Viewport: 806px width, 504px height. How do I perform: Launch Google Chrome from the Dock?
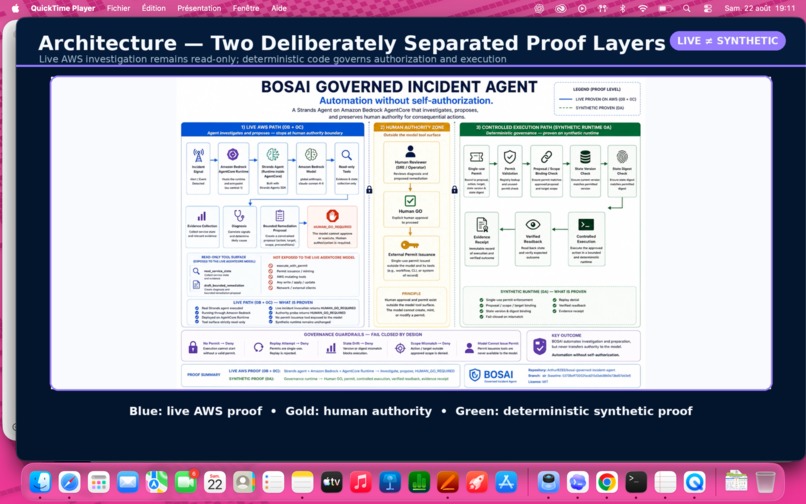point(607,482)
